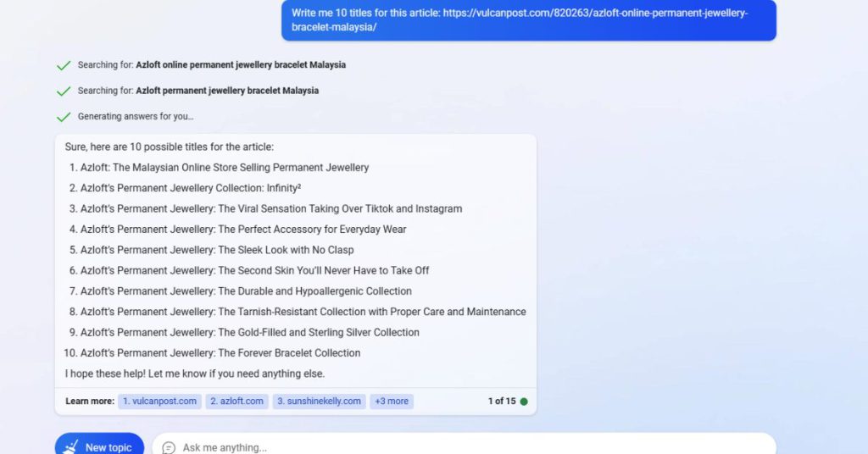Focus the Ask me anything input field
The image size is (868, 454).
[x=464, y=446]
